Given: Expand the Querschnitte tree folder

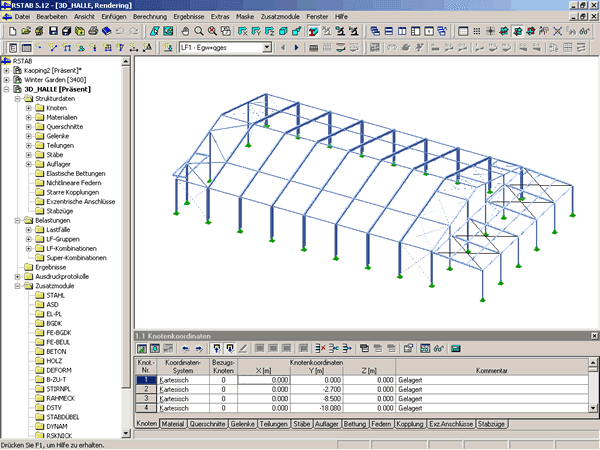Looking at the screenshot, I should (x=29, y=127).
